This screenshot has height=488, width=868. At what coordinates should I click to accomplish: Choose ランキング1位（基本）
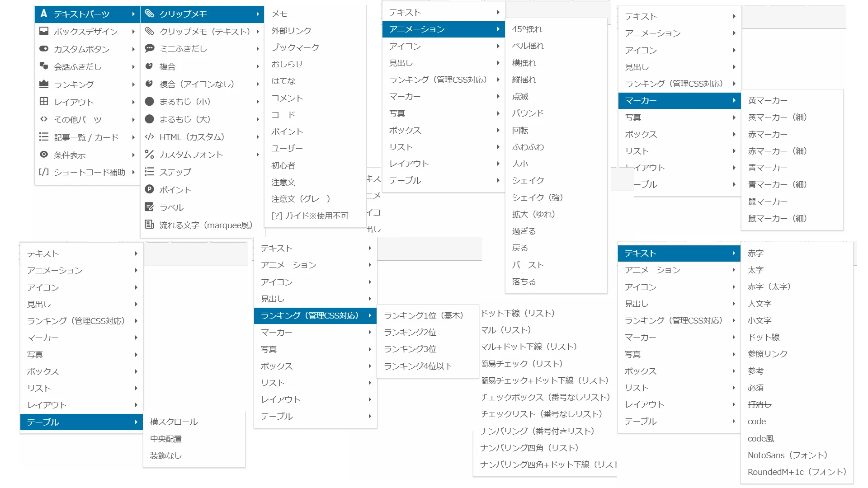tap(424, 315)
